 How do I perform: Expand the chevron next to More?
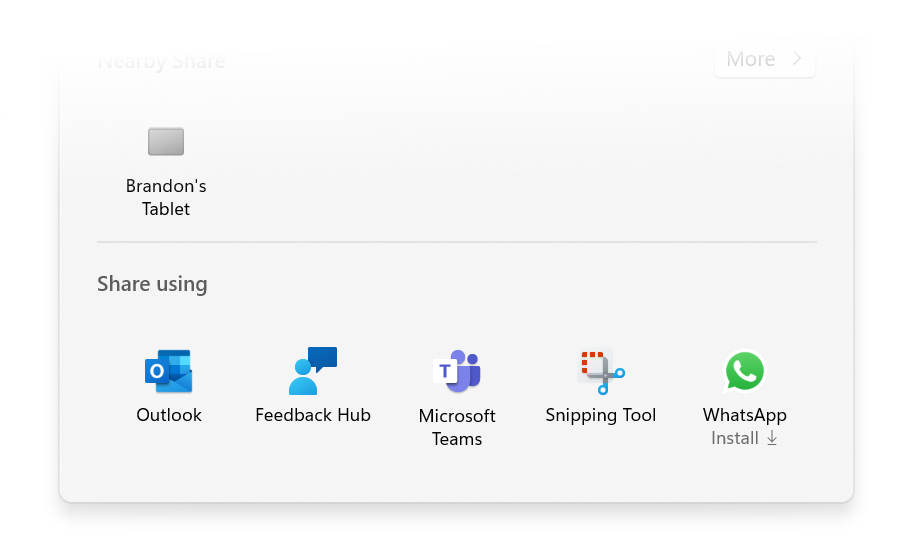tap(797, 59)
